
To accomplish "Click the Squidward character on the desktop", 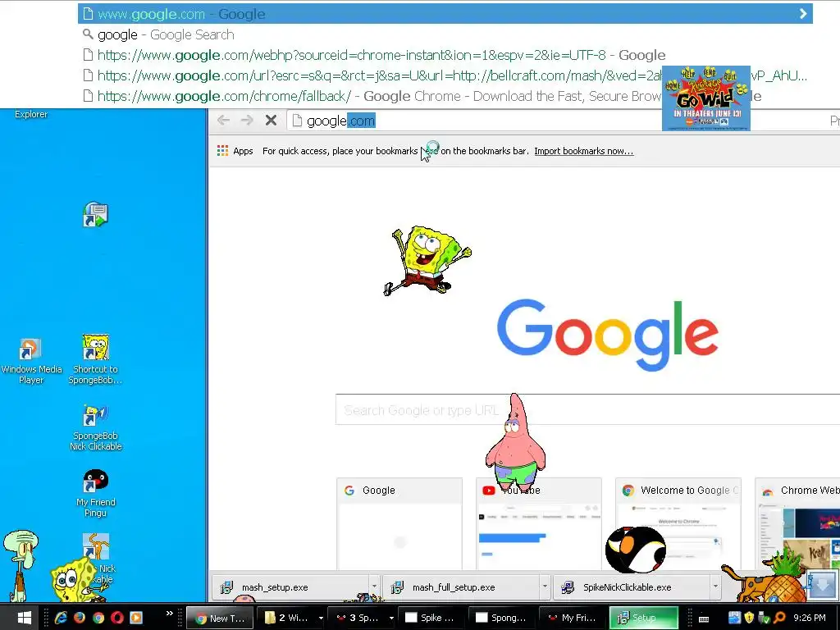I will 20,566.
